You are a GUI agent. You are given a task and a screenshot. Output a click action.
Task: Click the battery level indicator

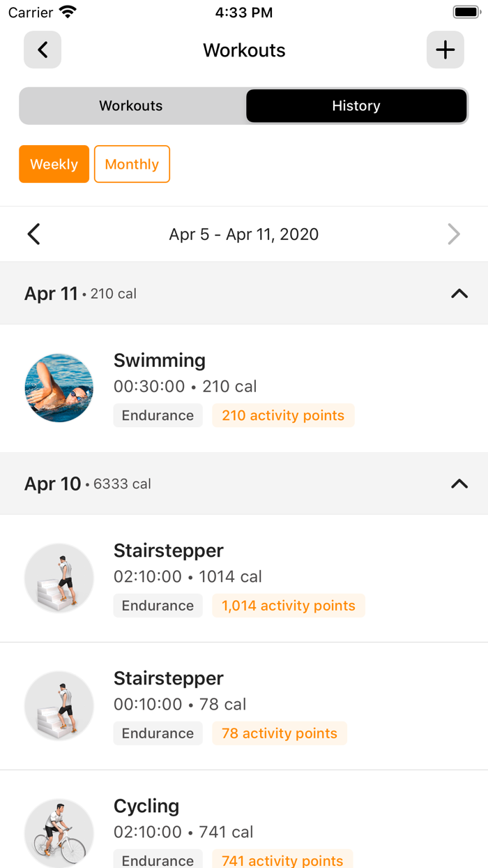tap(466, 11)
